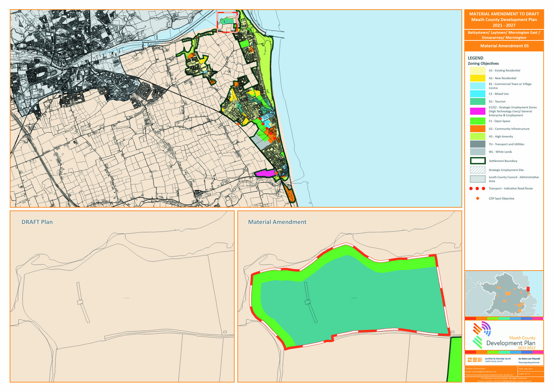Click the Transport Indicative Road Route dots symbol
Screen dimensions: 554x392
point(478,188)
